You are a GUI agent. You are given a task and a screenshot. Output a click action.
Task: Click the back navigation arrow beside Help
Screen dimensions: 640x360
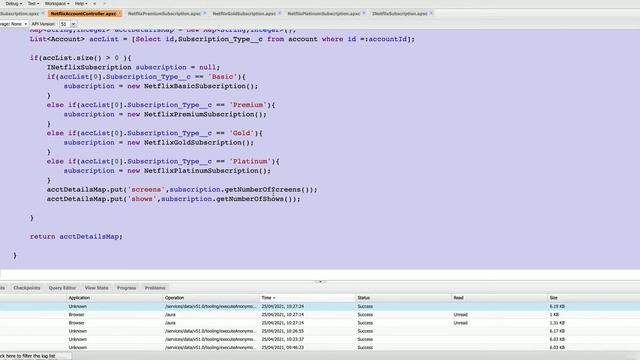pyautogui.click(x=95, y=3)
